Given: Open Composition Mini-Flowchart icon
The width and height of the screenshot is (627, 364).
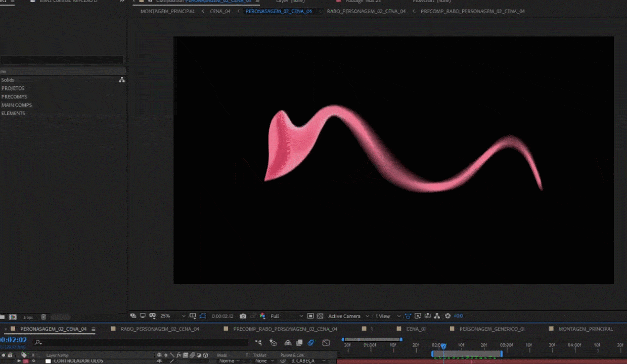Looking at the screenshot, I should click(258, 343).
